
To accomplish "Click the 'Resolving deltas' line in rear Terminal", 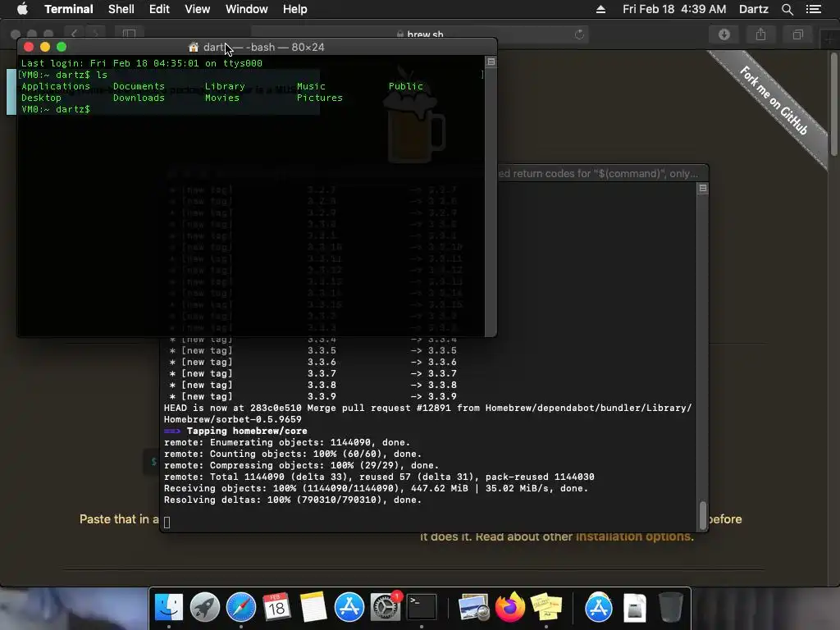I will (293, 500).
